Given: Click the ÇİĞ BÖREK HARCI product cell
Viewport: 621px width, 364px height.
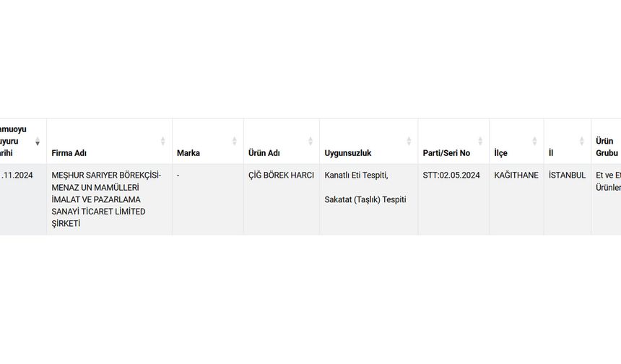Looking at the screenshot, I should click(281, 175).
